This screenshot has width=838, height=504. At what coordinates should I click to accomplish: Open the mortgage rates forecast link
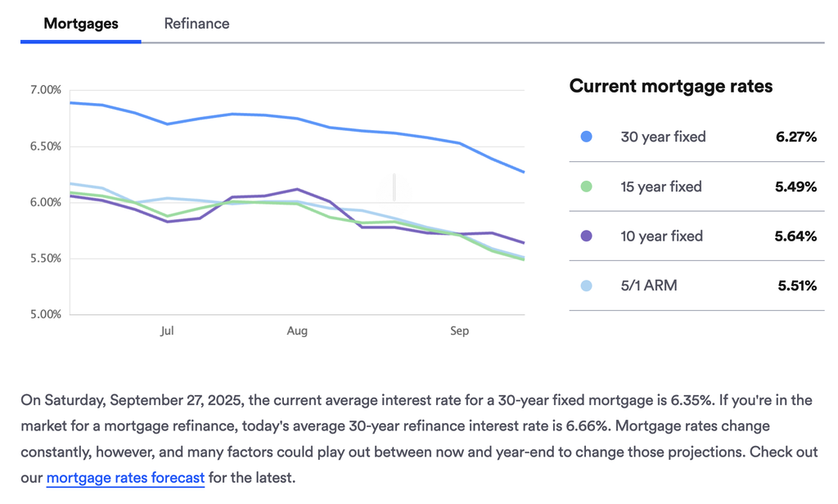tap(125, 477)
